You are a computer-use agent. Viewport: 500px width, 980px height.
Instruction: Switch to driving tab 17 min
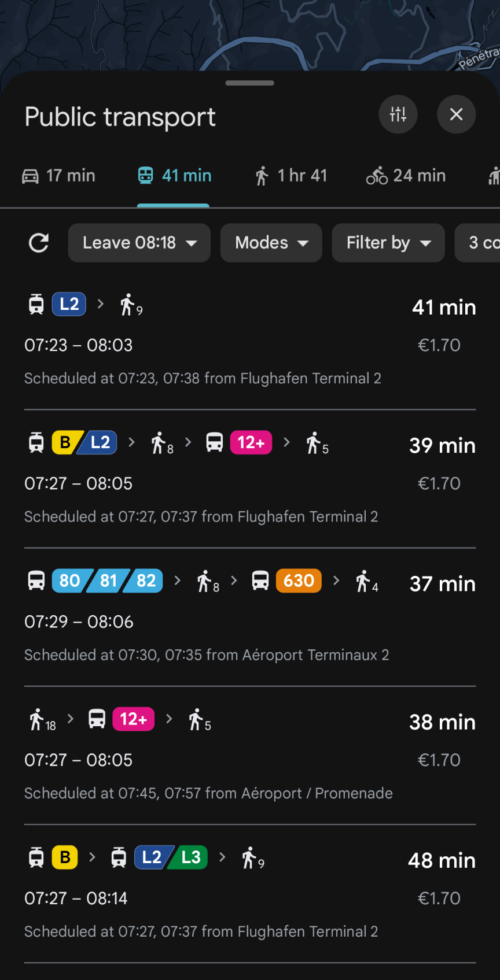58,176
